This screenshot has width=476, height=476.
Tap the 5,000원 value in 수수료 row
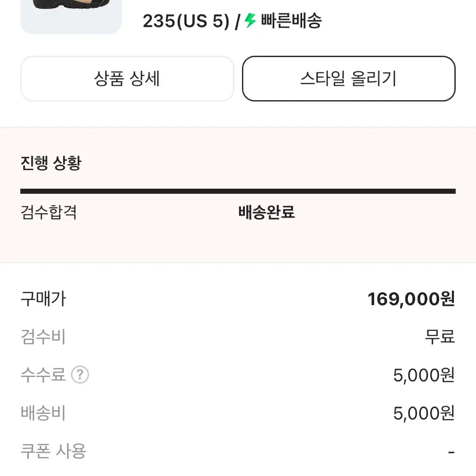424,375
